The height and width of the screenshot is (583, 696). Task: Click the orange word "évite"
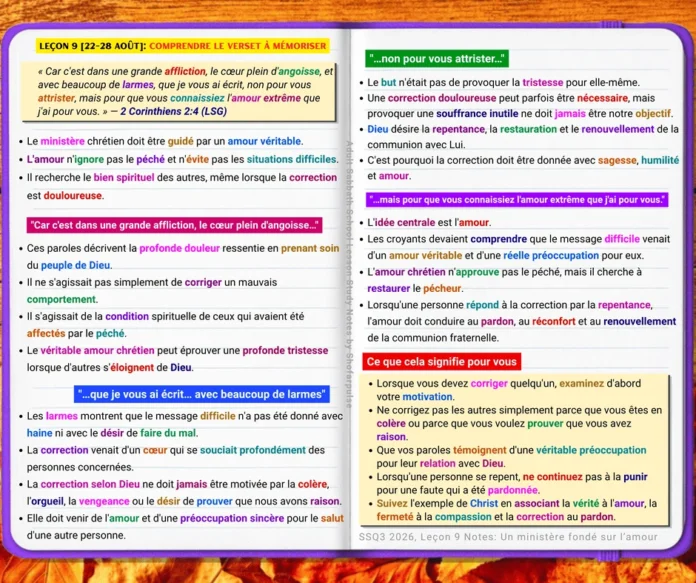tap(198, 159)
